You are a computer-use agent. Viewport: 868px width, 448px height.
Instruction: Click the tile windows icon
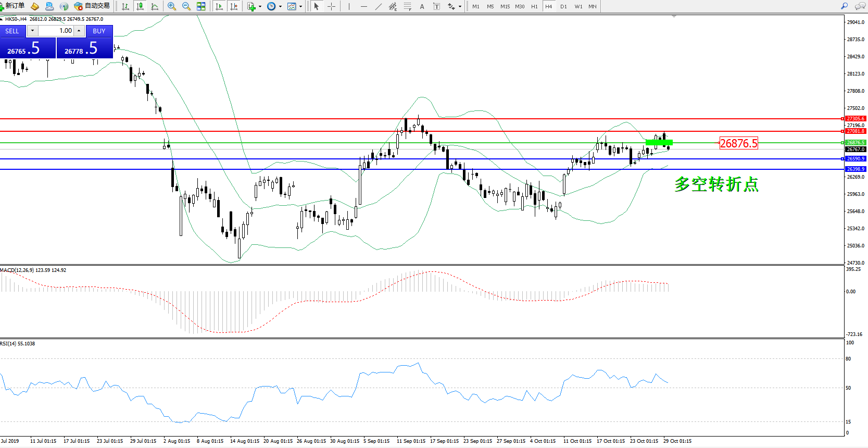point(201,6)
